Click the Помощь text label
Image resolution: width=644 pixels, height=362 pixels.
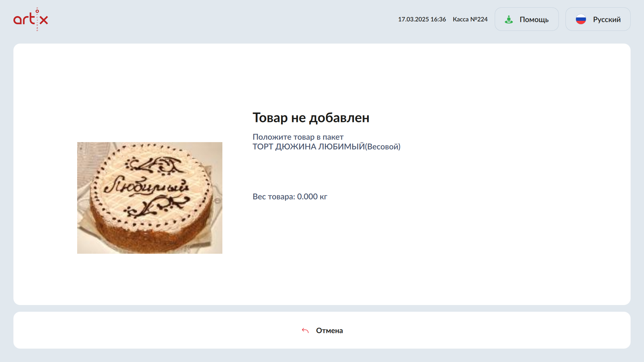tap(534, 20)
